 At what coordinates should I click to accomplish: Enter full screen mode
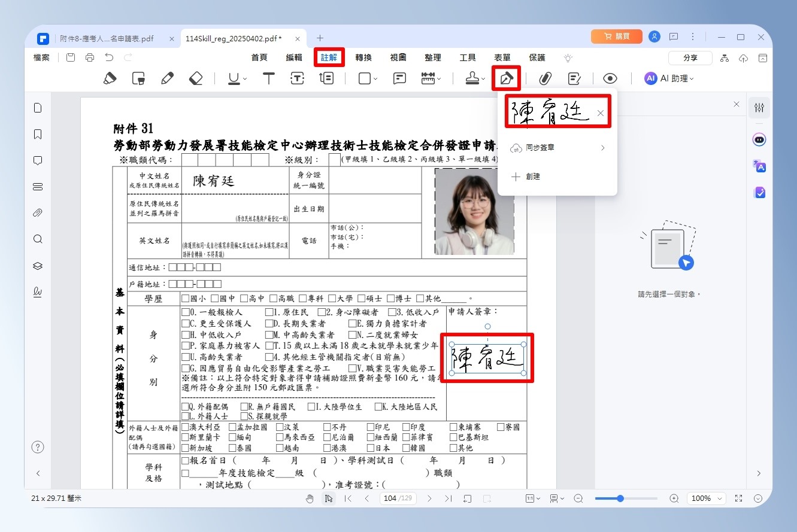738,498
